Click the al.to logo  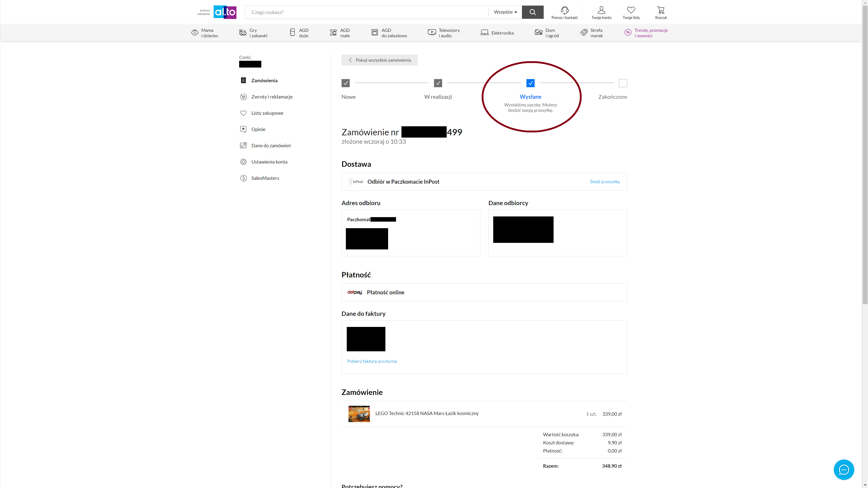225,12
